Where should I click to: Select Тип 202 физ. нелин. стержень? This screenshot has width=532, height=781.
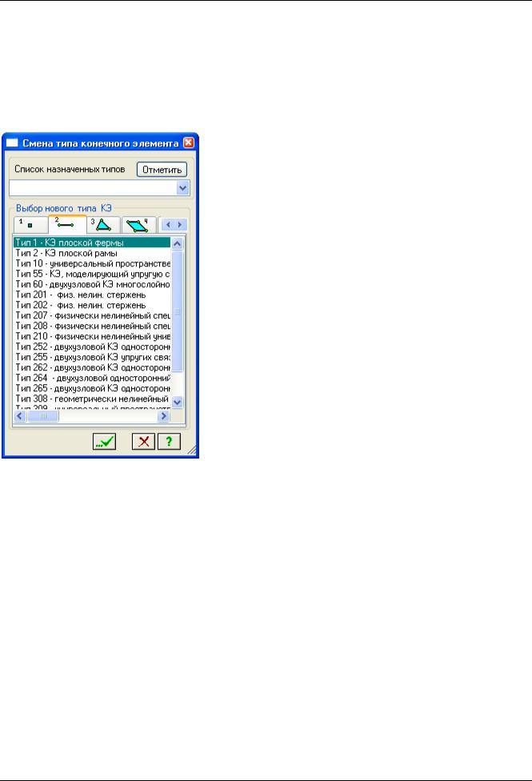(92, 305)
